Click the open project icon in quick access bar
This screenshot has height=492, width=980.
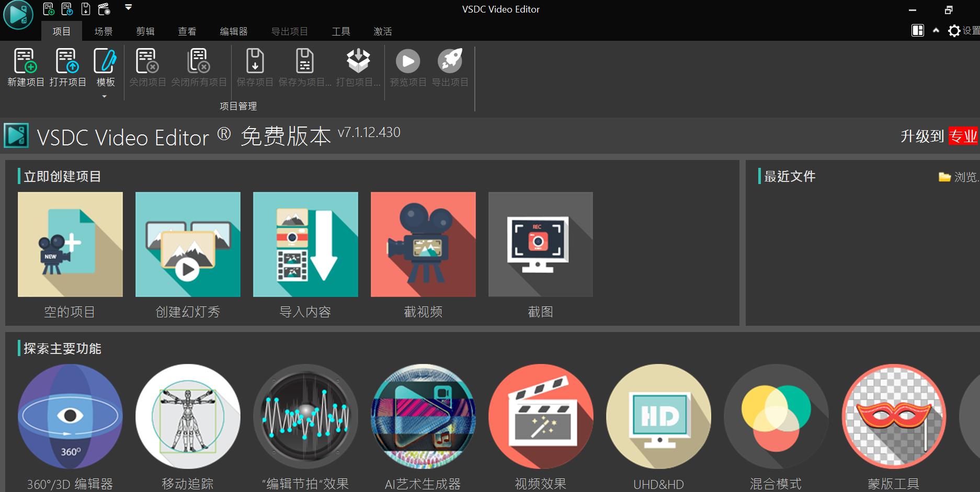pos(67,9)
